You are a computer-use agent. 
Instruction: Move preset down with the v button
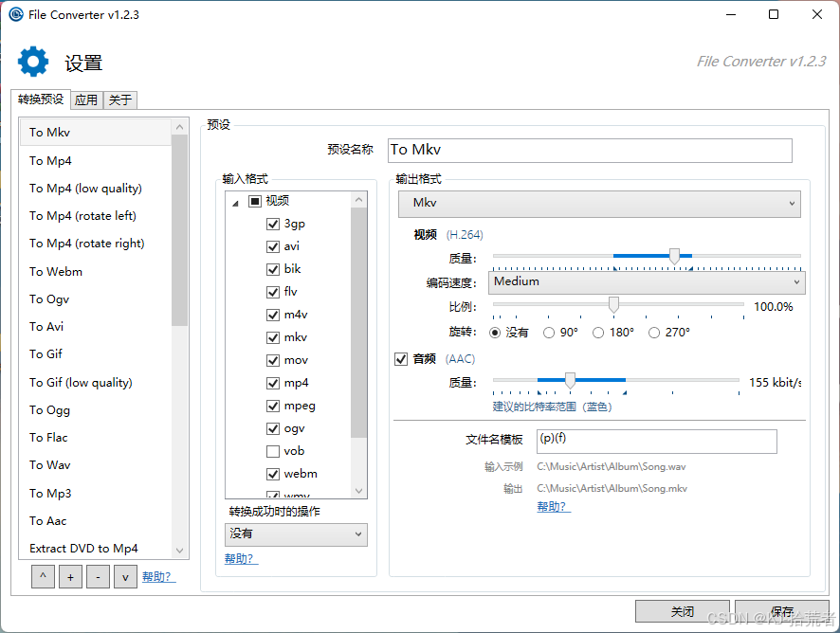125,577
